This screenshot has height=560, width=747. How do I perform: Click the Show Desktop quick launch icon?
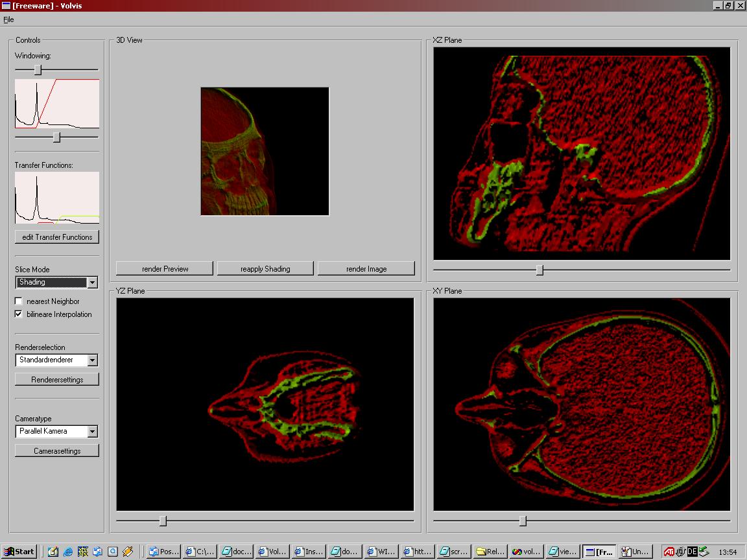click(53, 552)
